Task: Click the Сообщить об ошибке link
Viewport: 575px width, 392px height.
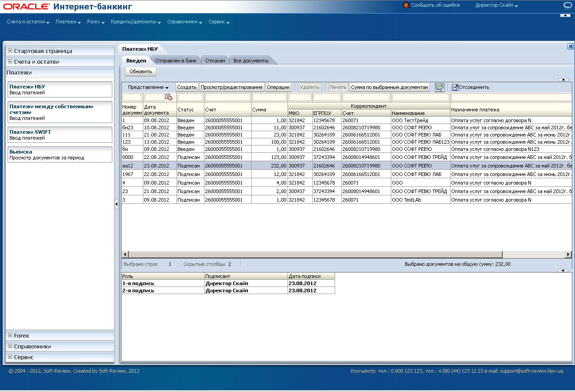Action: coord(435,5)
